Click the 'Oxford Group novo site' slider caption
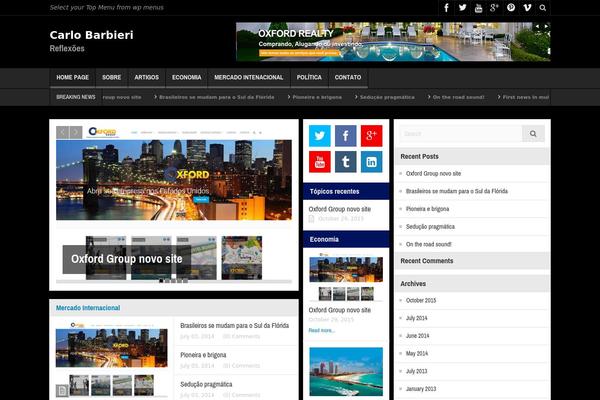600x400 pixels. [x=127, y=259]
